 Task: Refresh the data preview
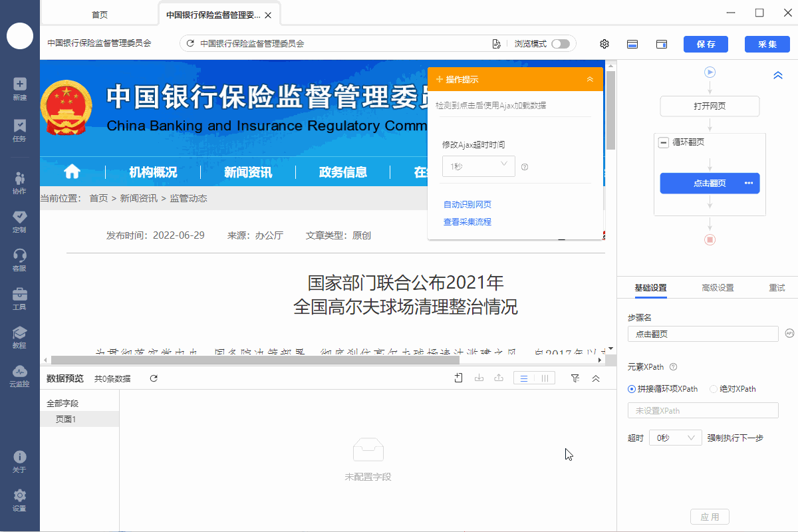[x=154, y=378]
